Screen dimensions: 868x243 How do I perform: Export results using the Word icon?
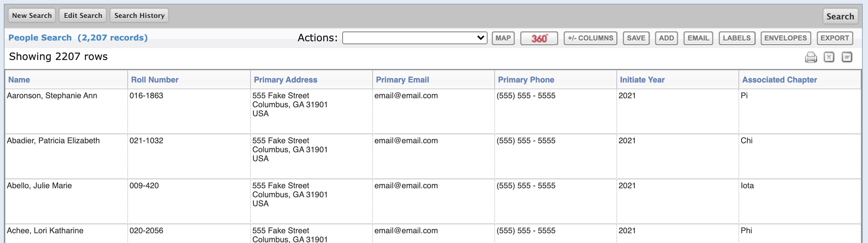click(847, 57)
